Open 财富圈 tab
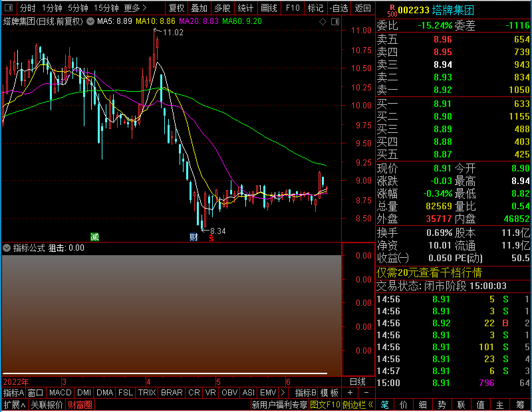532x412 pixels. click(x=80, y=405)
